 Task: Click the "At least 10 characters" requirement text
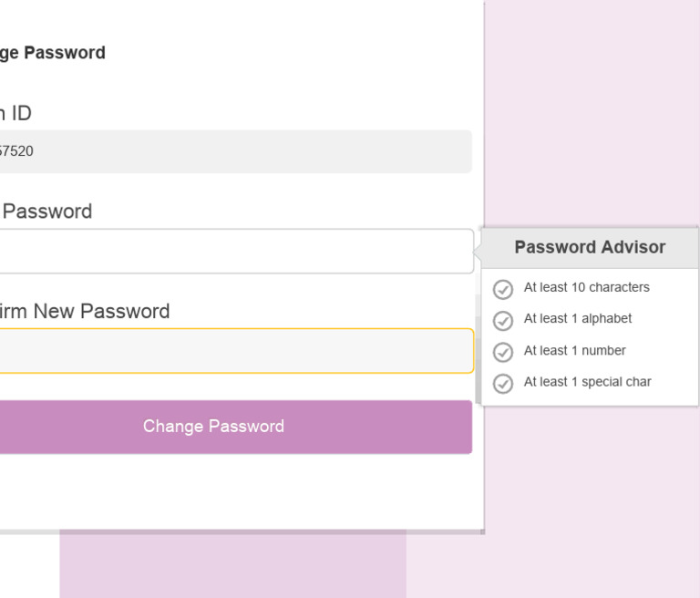pyautogui.click(x=586, y=288)
